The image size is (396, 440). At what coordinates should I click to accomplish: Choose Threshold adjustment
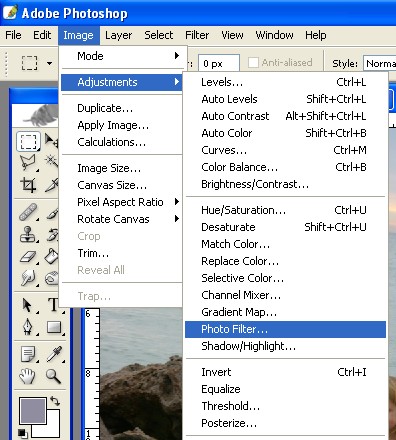coord(285,406)
